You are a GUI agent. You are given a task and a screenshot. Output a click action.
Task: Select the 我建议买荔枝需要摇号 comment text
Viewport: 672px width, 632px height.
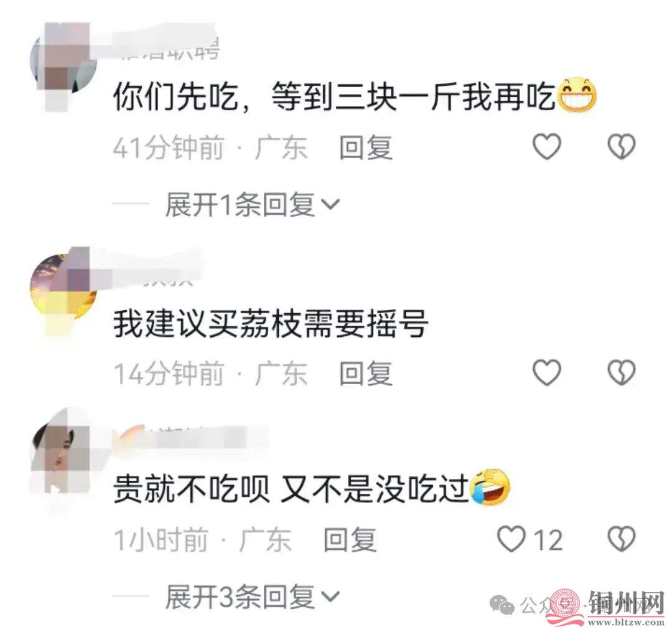pyautogui.click(x=271, y=323)
